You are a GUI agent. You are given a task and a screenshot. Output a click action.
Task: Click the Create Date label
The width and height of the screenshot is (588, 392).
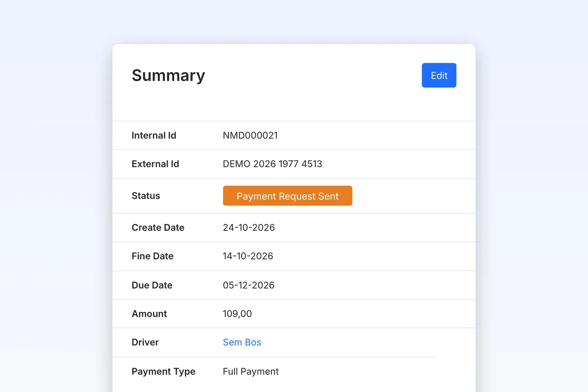click(158, 227)
